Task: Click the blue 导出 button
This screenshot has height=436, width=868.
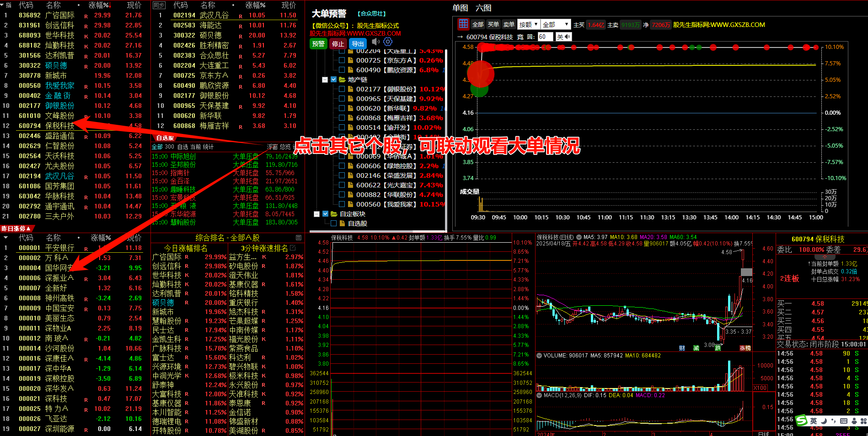Action: coord(358,43)
